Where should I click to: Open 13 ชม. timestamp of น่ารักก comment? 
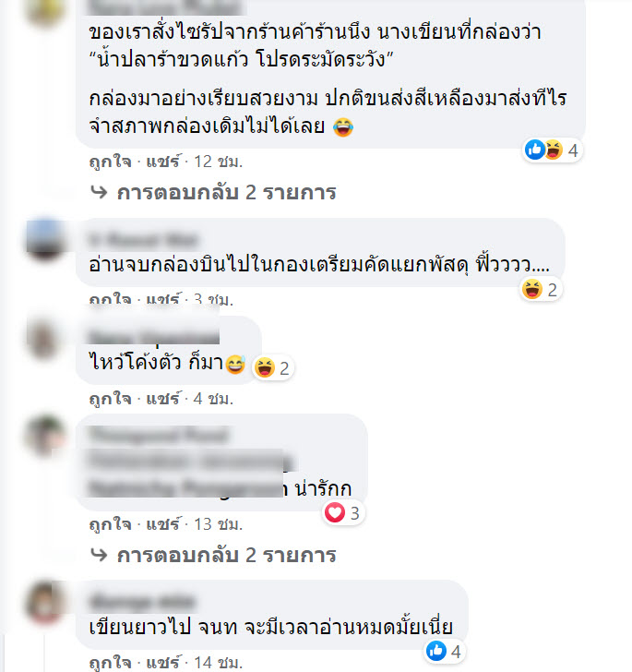click(218, 524)
